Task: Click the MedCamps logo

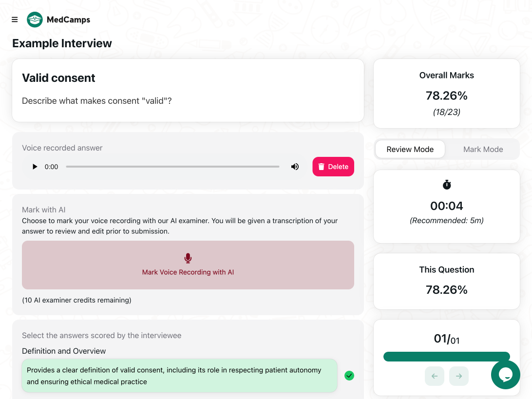Action: point(34,19)
